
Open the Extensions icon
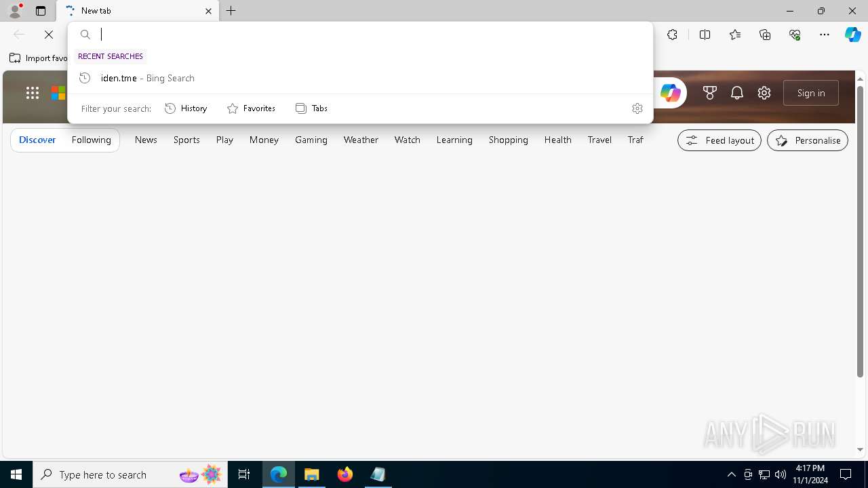tap(672, 35)
